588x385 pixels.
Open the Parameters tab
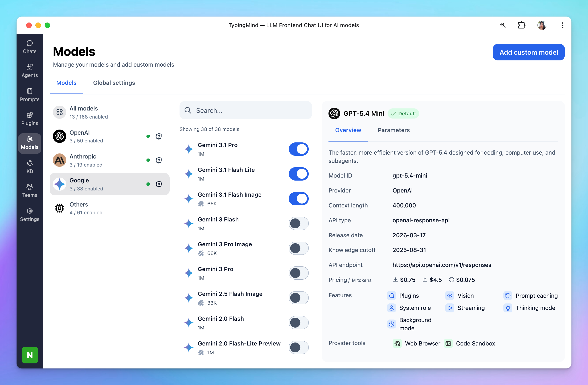pyautogui.click(x=394, y=130)
